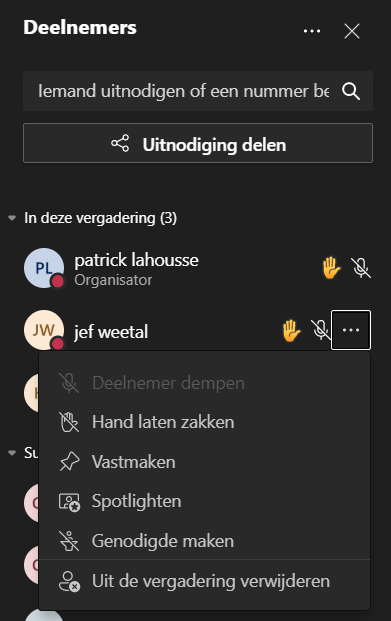The width and height of the screenshot is (391, 621).
Task: Click the JW avatar of jef weetal
Action: tap(44, 330)
